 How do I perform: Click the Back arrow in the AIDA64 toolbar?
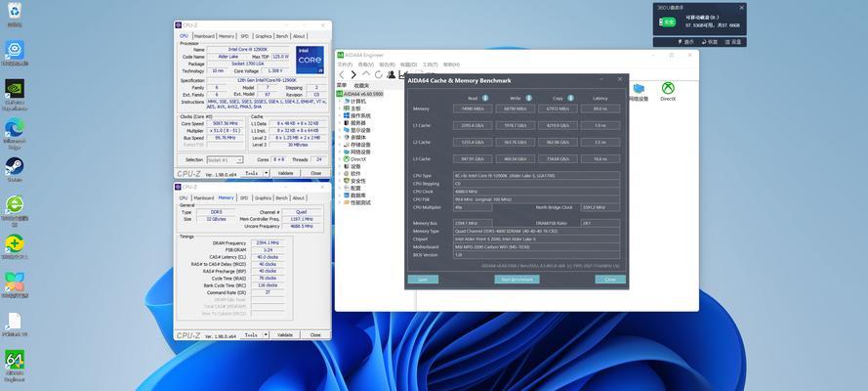(342, 74)
